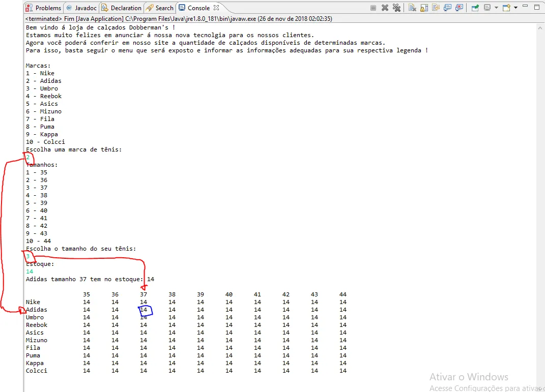Toggle show console on standard output change
The height and width of the screenshot is (392, 545).
(448, 8)
